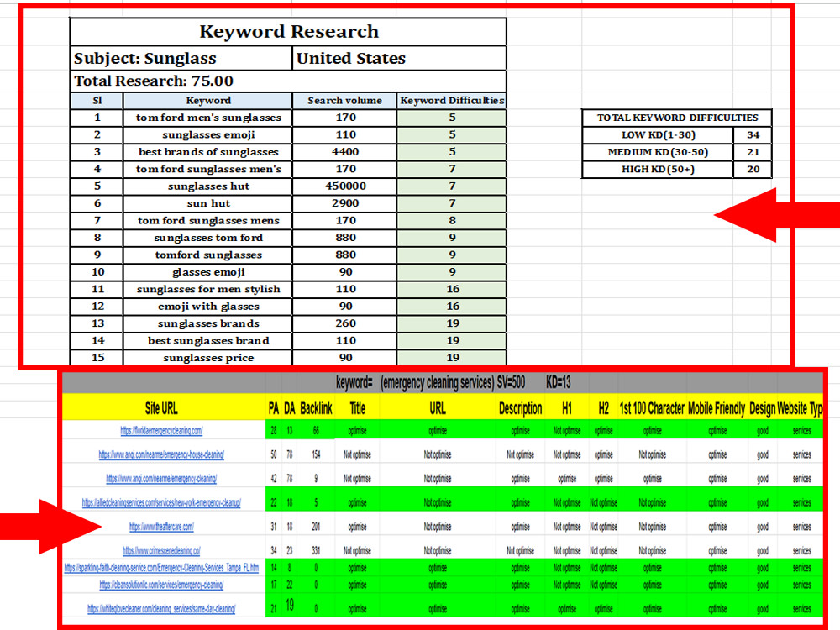Select the sunglasses tom ford cell
The width and height of the screenshot is (840, 630).
coord(208,238)
